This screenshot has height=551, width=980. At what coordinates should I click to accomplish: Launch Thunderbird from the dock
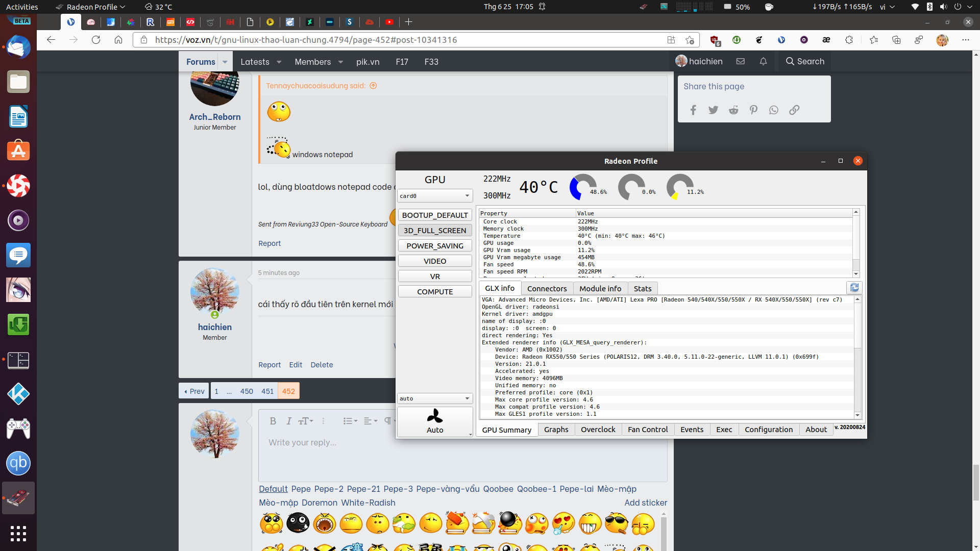pyautogui.click(x=18, y=47)
